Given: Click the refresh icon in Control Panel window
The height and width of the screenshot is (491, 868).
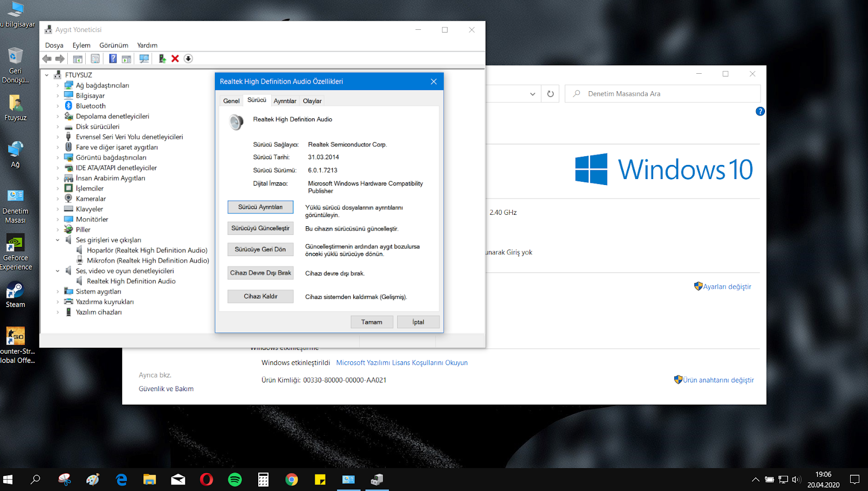Looking at the screenshot, I should coord(550,94).
